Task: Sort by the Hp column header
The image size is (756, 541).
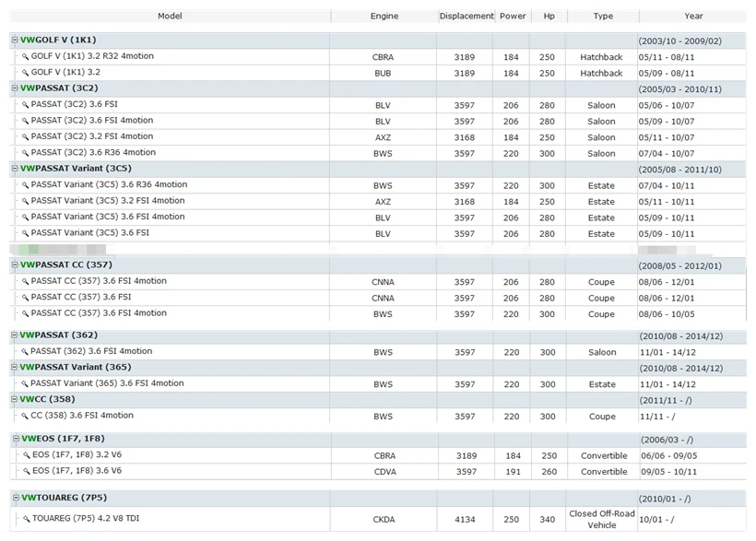Action: pyautogui.click(x=549, y=16)
